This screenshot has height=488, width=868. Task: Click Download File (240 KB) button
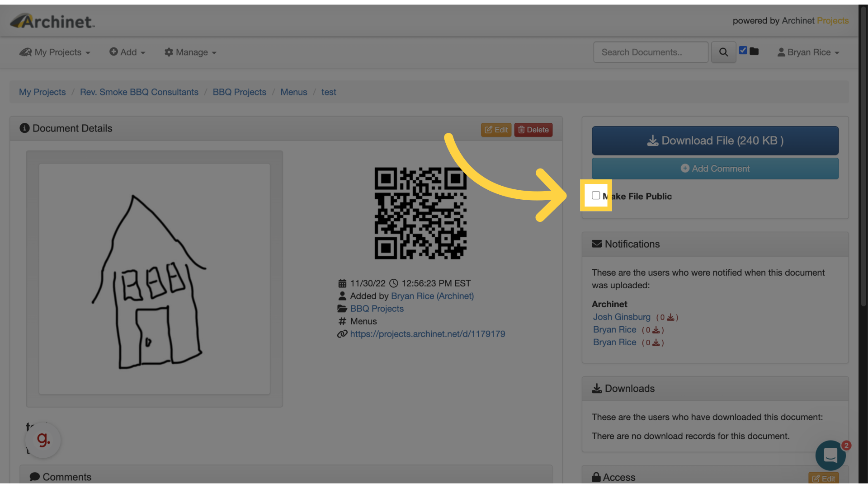pos(715,141)
